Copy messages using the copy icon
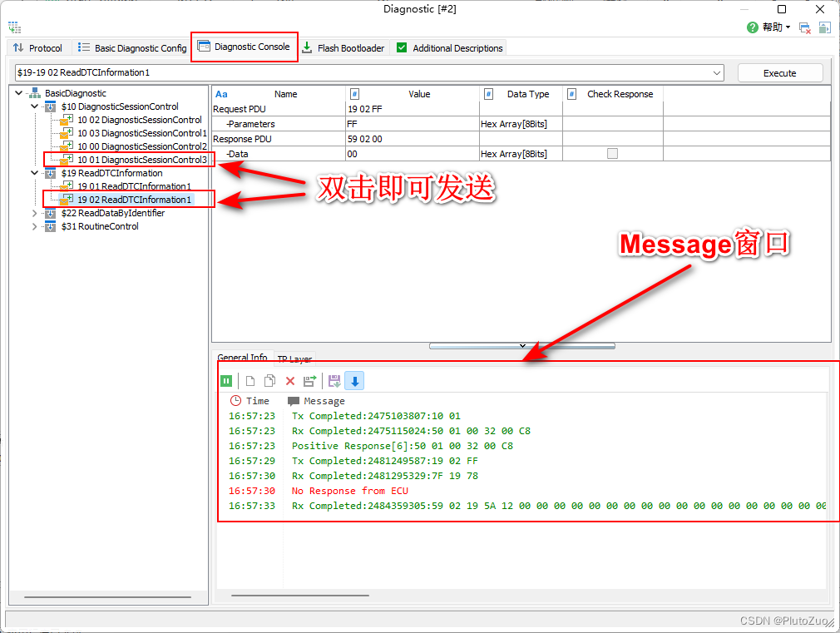Image resolution: width=840 pixels, height=633 pixels. 270,381
